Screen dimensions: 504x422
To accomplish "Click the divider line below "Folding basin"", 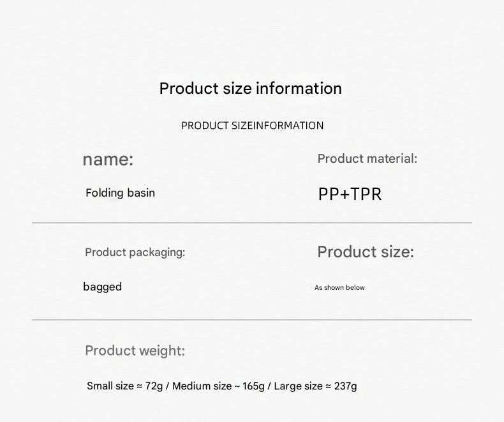I will (252, 223).
